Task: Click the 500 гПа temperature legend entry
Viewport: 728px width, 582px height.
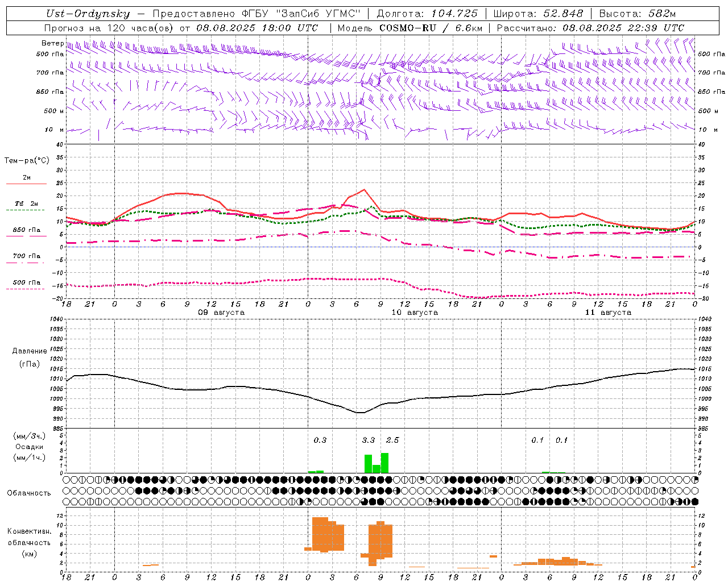Action: tap(27, 282)
